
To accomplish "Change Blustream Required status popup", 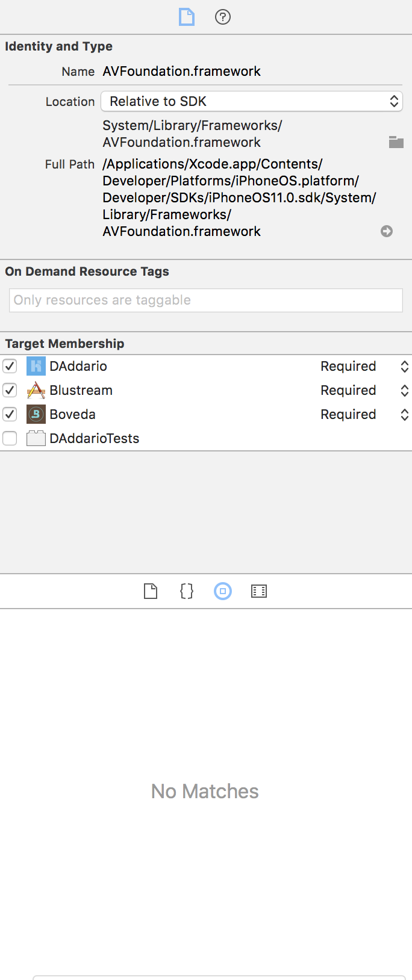I will coord(364,390).
